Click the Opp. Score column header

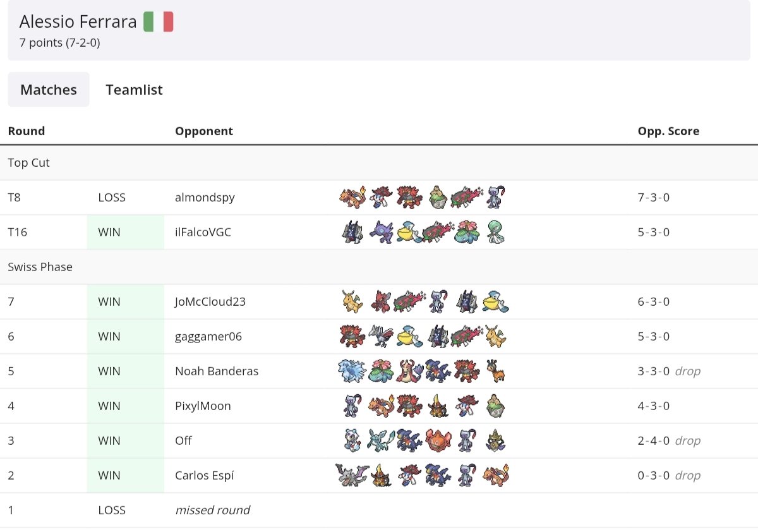(x=668, y=131)
